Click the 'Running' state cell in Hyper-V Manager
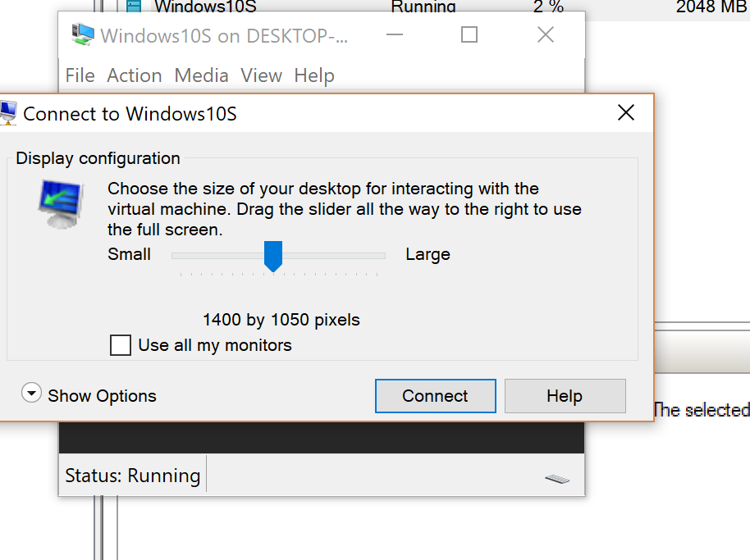This screenshot has height=560, width=750. (x=423, y=7)
